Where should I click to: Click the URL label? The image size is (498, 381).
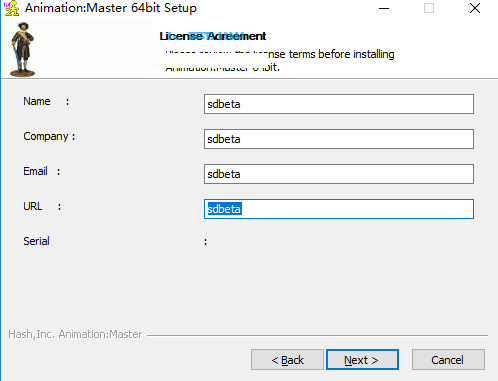[33, 206]
